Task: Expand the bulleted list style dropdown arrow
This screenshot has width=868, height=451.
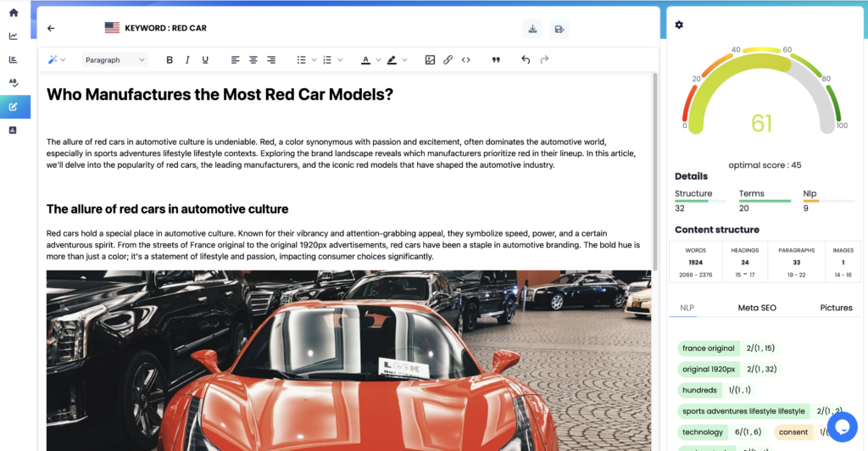Action: point(314,60)
